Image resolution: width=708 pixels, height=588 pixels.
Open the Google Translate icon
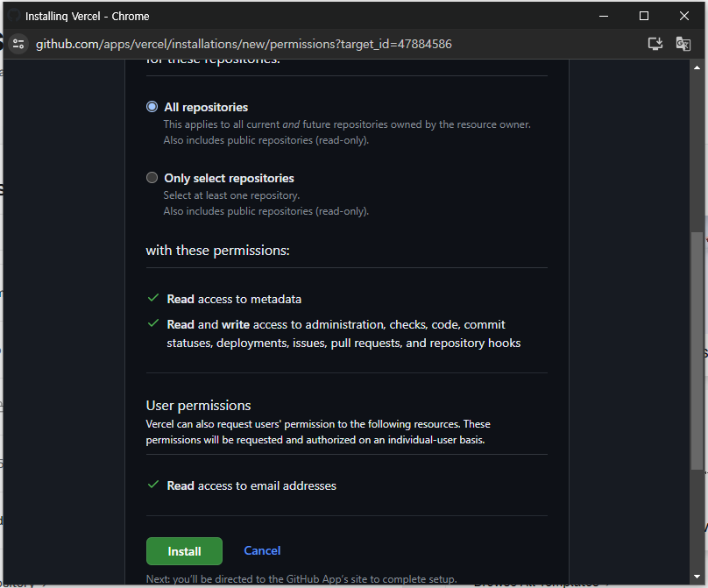[x=683, y=44]
